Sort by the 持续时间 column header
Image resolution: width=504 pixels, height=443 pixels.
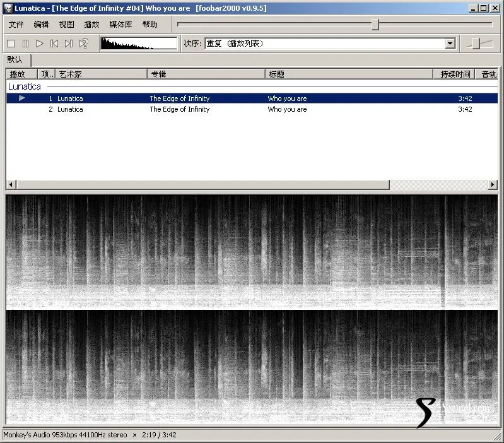click(x=454, y=74)
